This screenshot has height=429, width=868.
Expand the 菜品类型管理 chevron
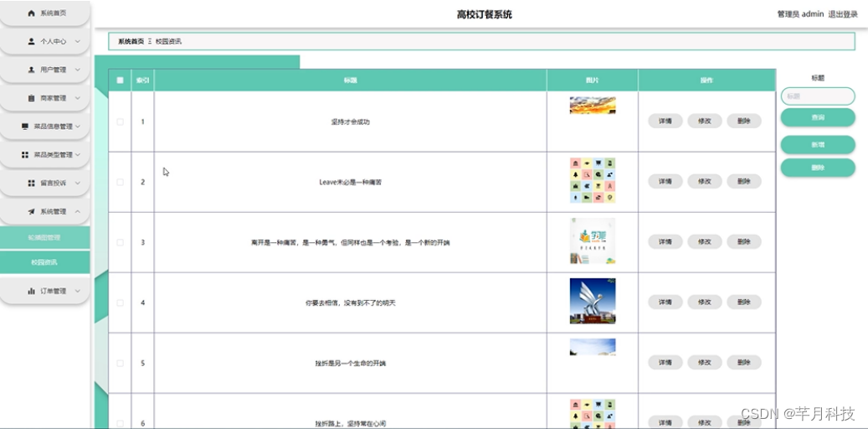tap(78, 155)
